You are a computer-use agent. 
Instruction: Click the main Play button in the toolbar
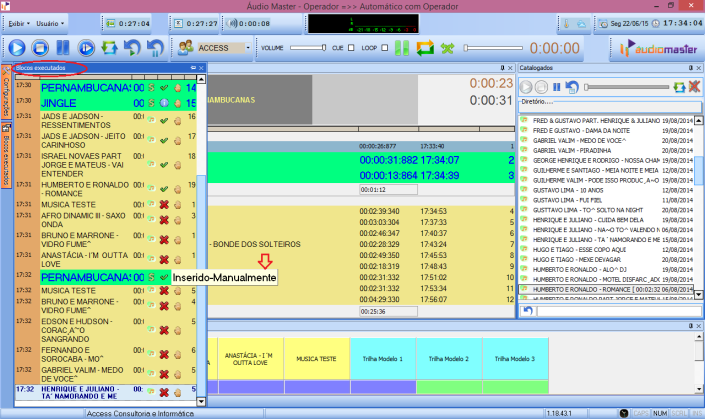coord(17,48)
